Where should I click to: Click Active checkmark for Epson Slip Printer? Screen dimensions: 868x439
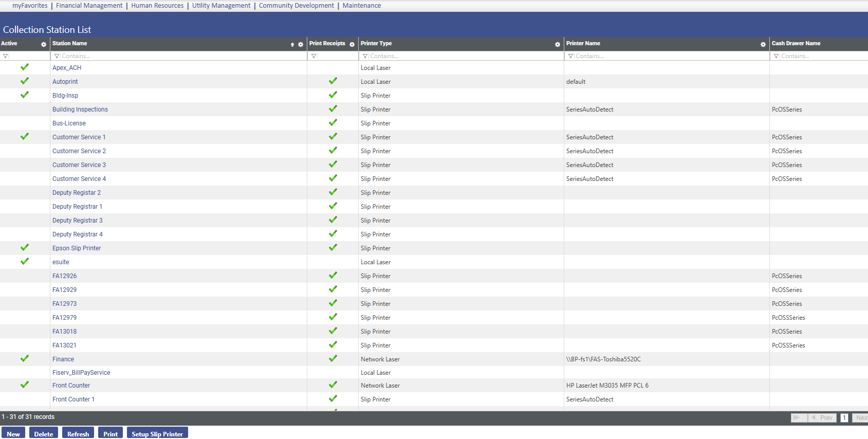click(x=25, y=247)
